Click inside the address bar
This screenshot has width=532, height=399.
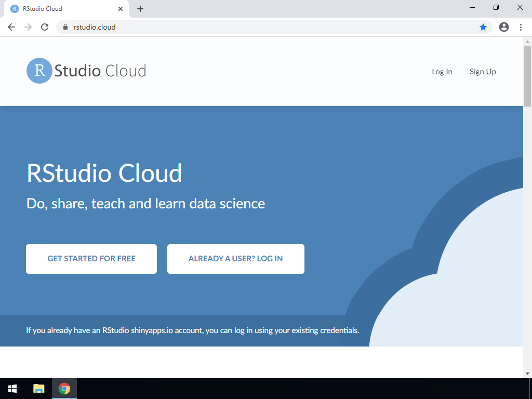click(208, 26)
